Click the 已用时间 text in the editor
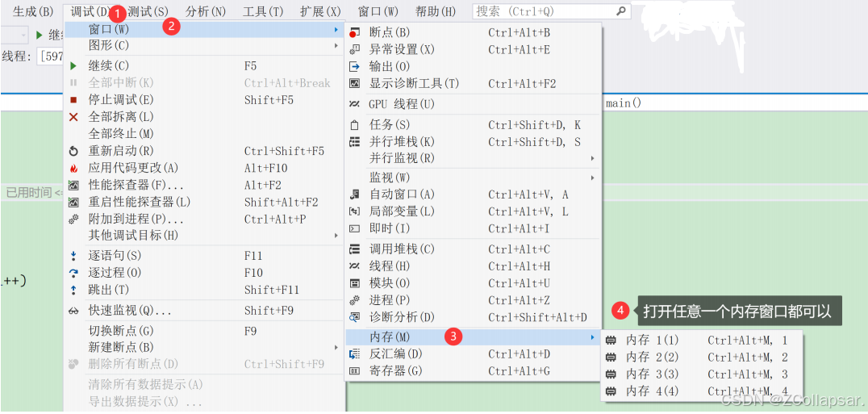 29,193
